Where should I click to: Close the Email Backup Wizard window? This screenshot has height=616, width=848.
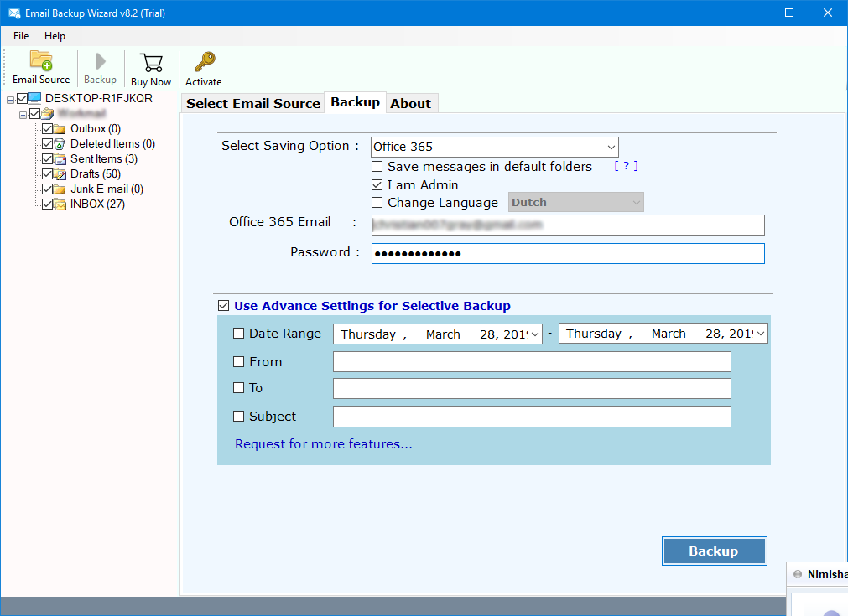[x=827, y=13]
